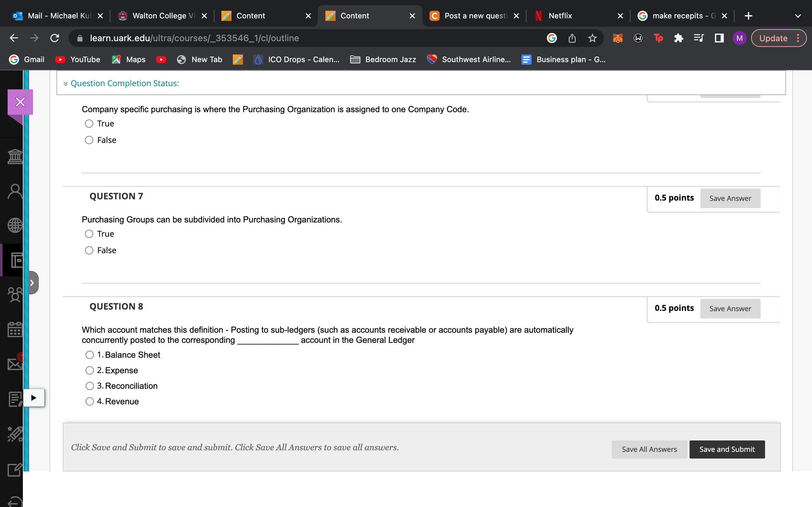Open the Calendar icon in sidebar
This screenshot has width=812, height=507.
pos(15,329)
